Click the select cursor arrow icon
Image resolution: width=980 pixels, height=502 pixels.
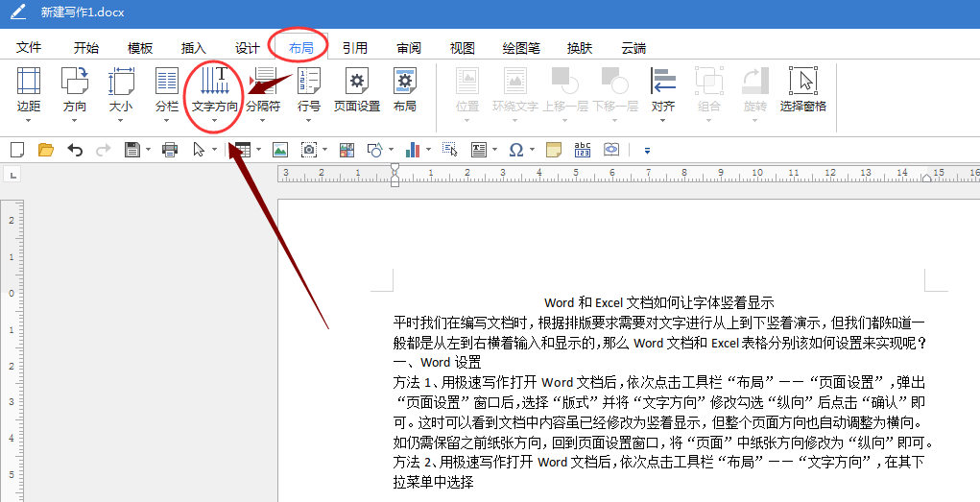(199, 150)
